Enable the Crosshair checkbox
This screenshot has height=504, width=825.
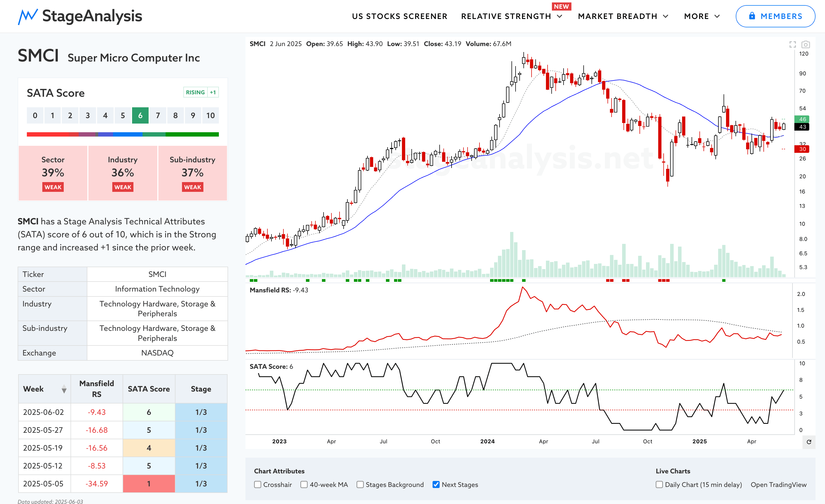257,484
